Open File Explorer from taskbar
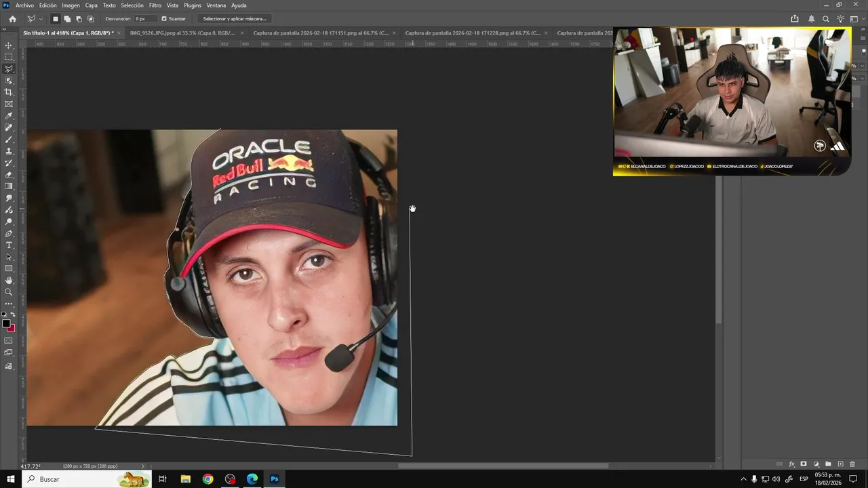Viewport: 868px width, 488px height. 185,479
